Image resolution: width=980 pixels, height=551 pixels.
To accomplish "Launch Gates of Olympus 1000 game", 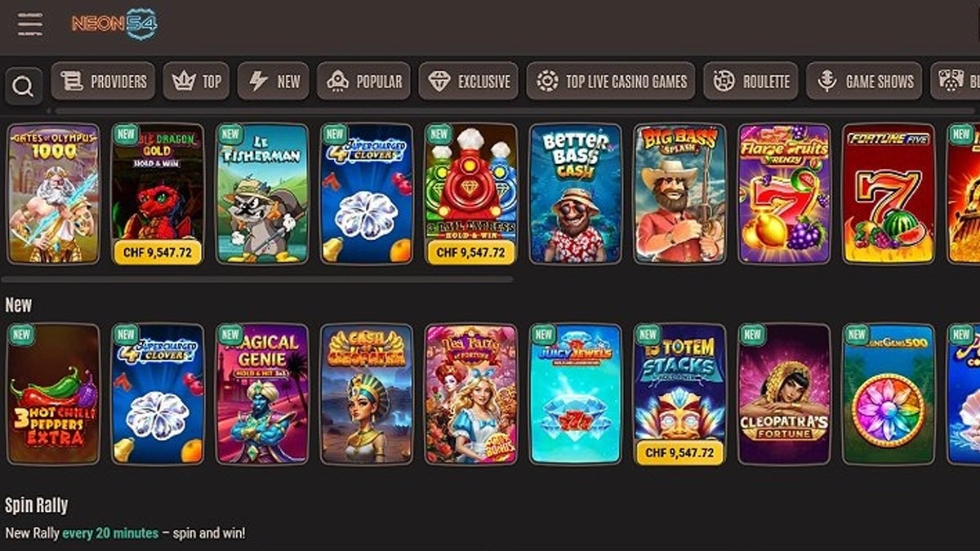I will click(53, 193).
